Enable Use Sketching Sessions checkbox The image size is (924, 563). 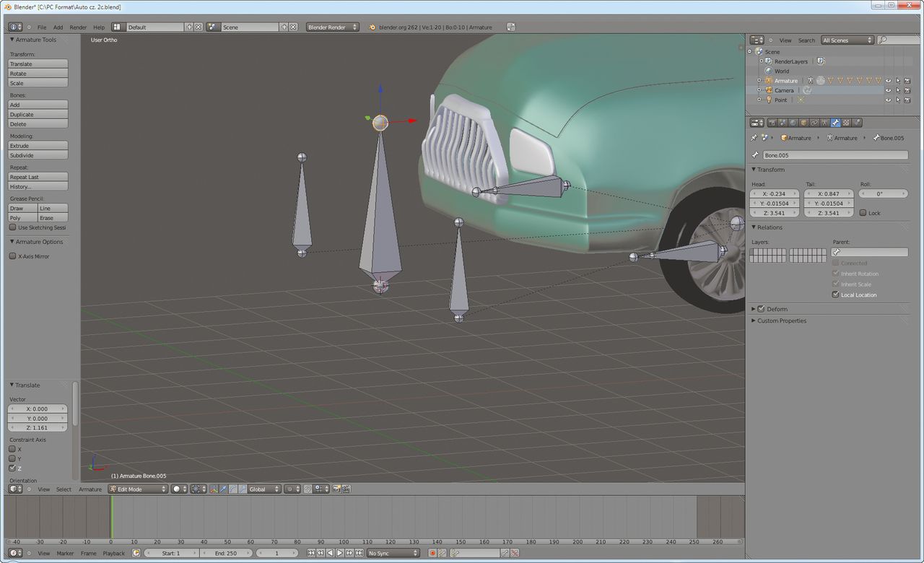[12, 227]
